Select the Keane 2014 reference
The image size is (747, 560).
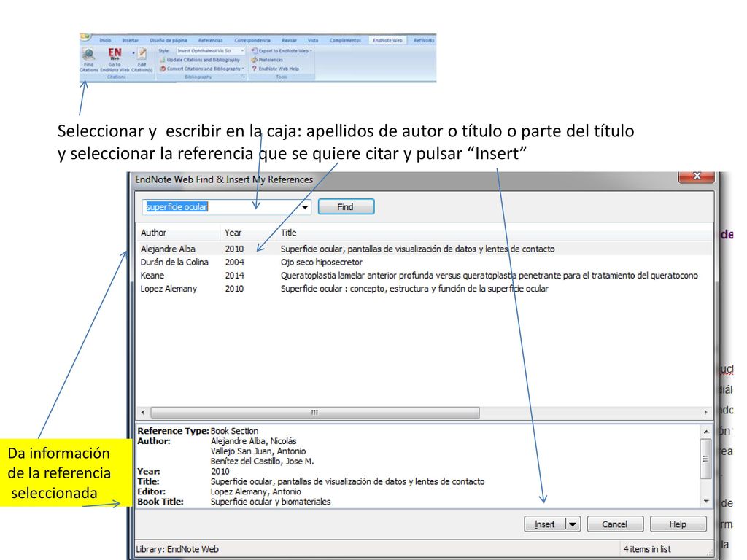pyautogui.click(x=424, y=275)
